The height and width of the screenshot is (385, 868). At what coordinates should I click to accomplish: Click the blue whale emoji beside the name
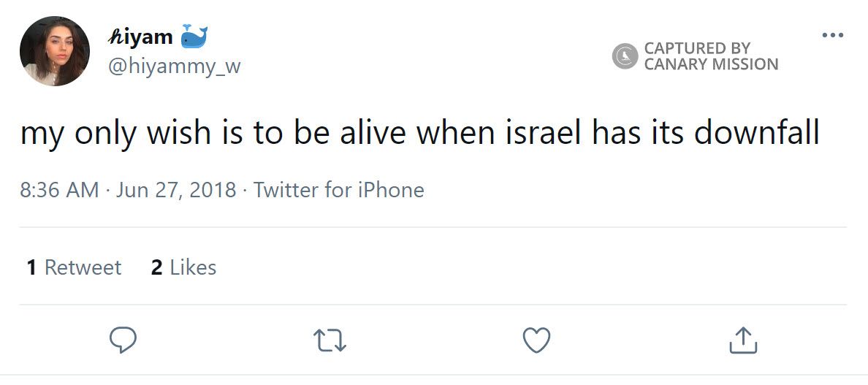tap(194, 37)
